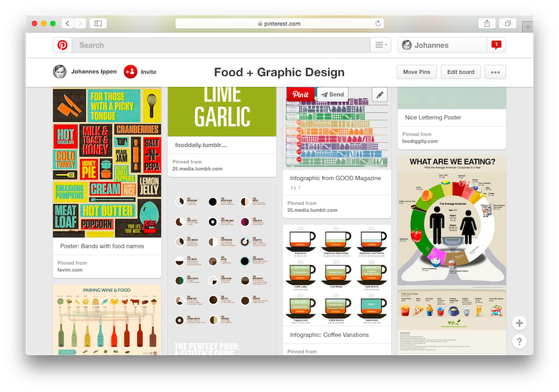The image size is (559, 392).
Task: Click the Invite text link
Action: [x=148, y=72]
